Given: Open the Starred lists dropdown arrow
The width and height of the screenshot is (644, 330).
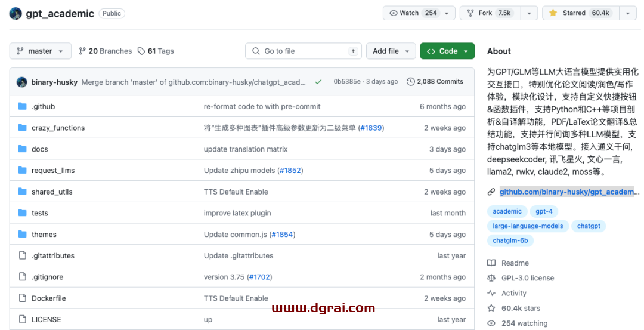Looking at the screenshot, I should tap(627, 13).
